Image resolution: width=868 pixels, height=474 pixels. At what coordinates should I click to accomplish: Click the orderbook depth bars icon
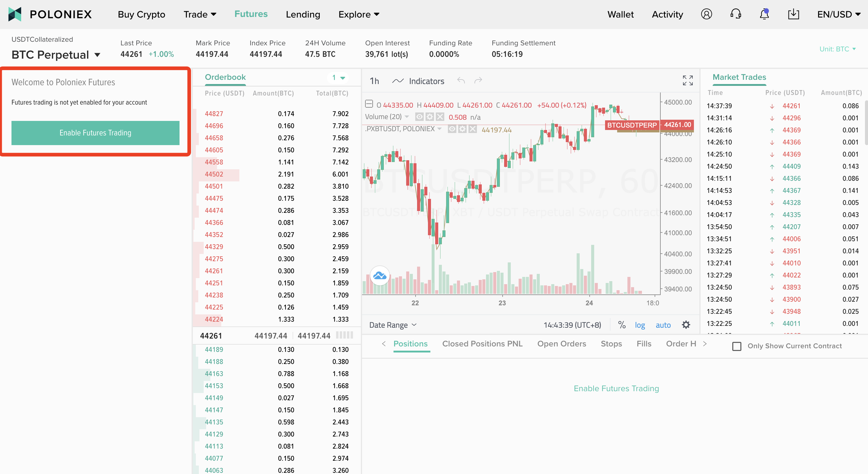click(x=344, y=336)
